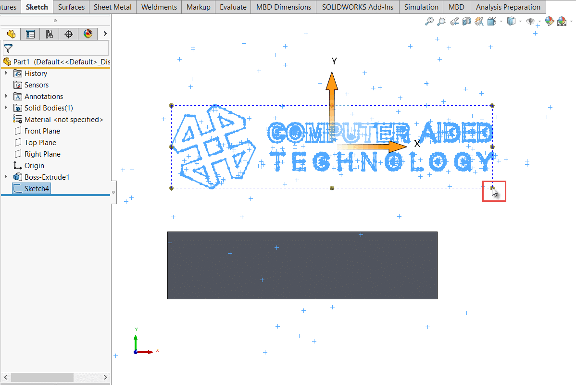Expand the History tree node
The height and width of the screenshot is (392, 576).
tap(6, 73)
